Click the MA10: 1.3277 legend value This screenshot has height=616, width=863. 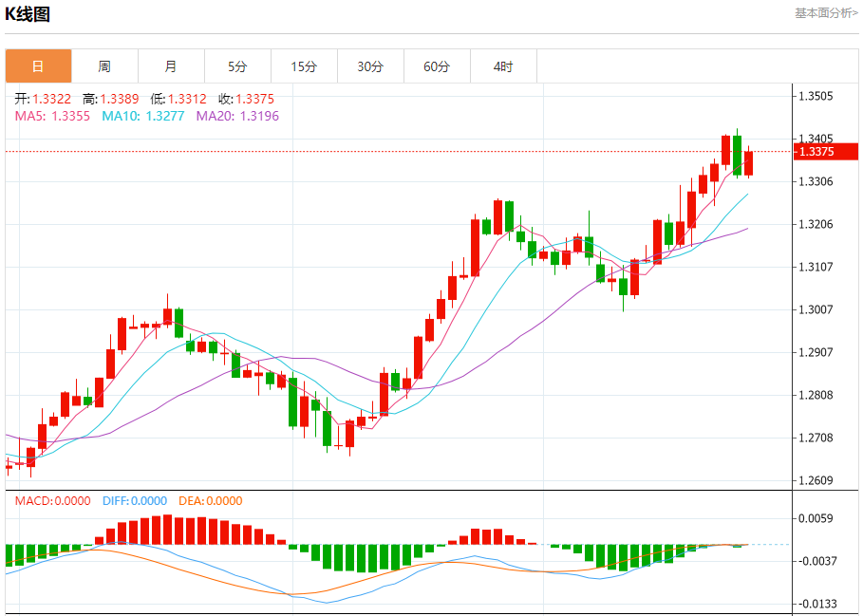[143, 116]
